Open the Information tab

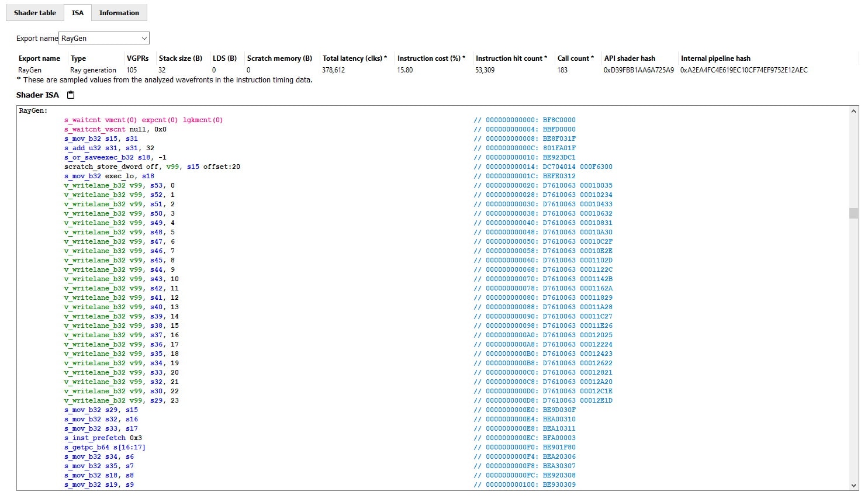119,13
